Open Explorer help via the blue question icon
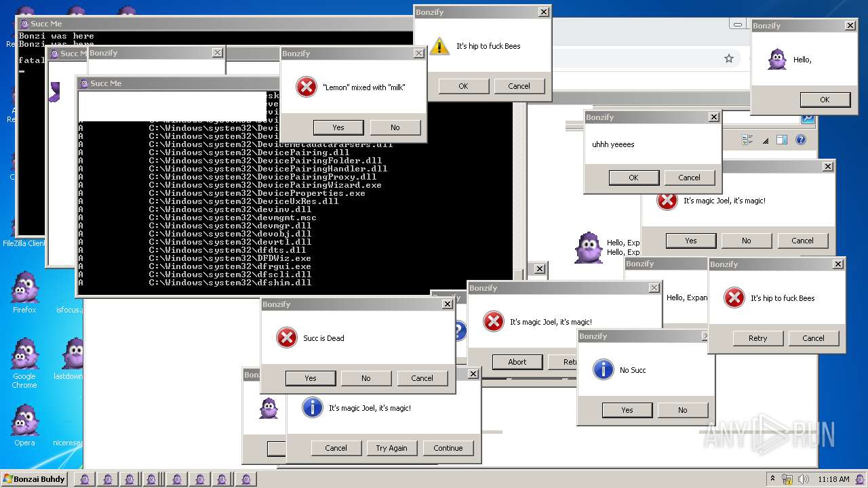 800,140
